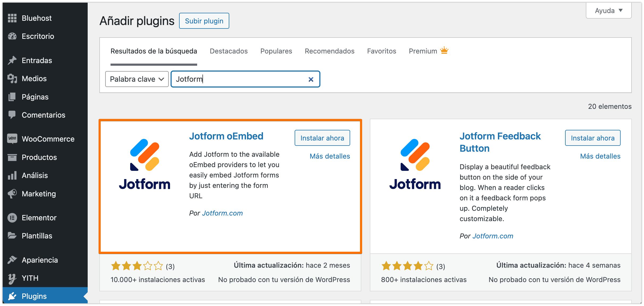Click the Bluehost grid icon

pos(12,18)
